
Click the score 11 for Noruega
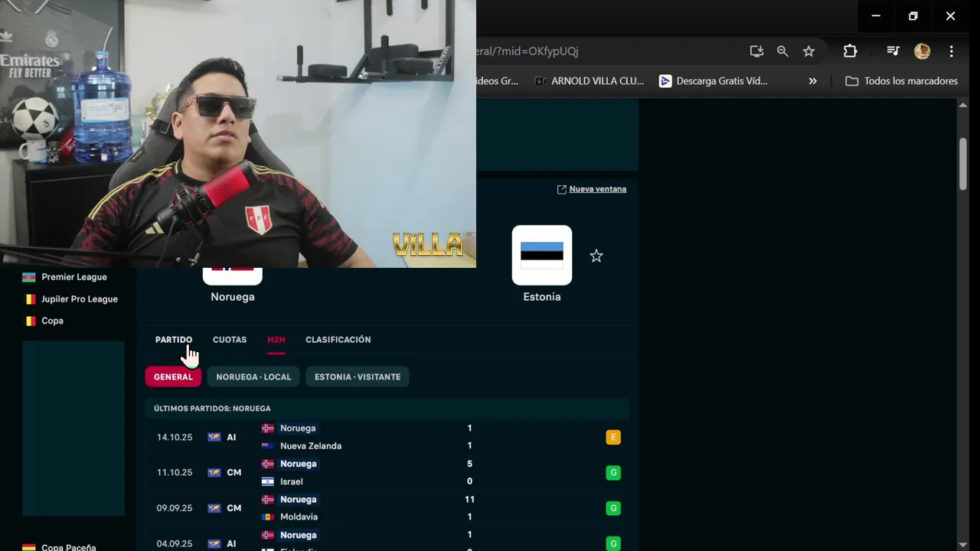point(469,499)
